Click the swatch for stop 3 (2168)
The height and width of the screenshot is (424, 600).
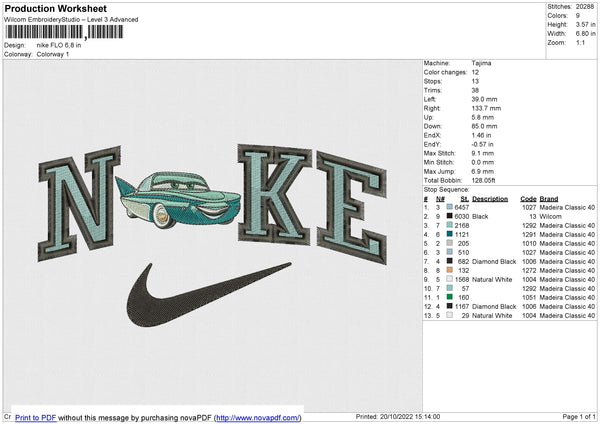coord(450,225)
